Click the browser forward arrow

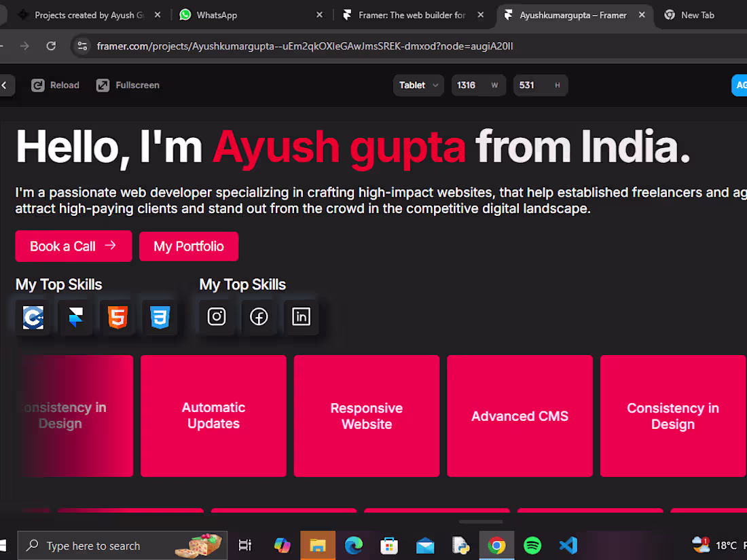coord(24,45)
